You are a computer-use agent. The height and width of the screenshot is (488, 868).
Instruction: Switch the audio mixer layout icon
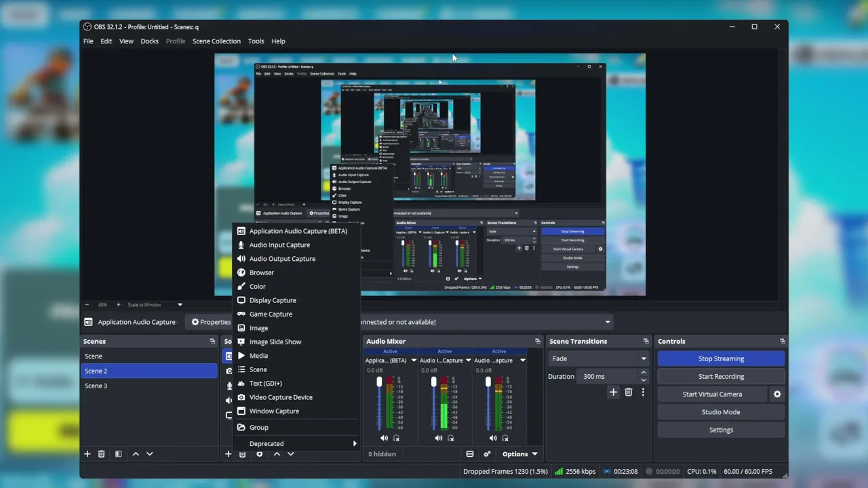click(x=470, y=454)
